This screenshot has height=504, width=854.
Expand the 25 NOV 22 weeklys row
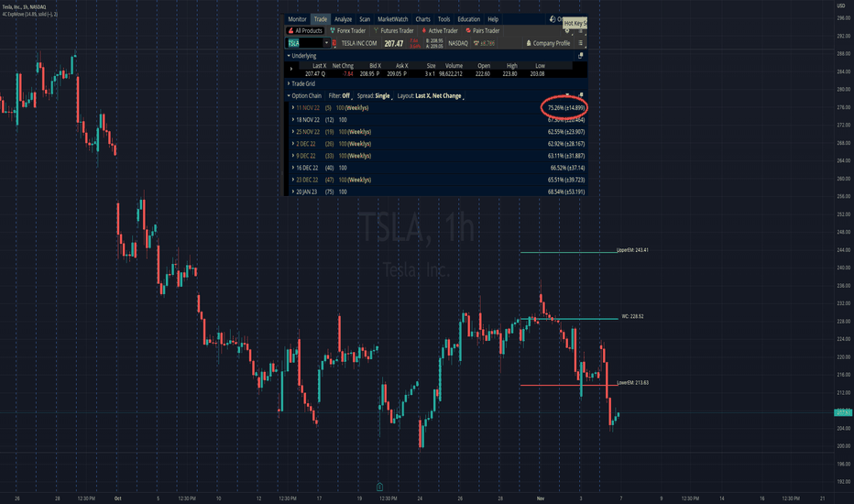[x=293, y=132]
